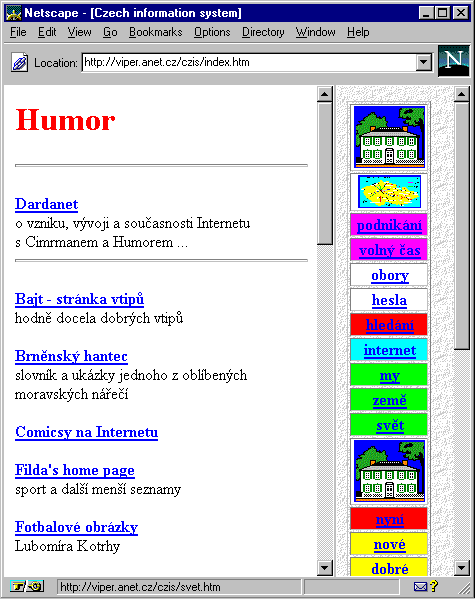
Task: Click the sidebar frame scrollbar up arrow
Action: click(462, 94)
